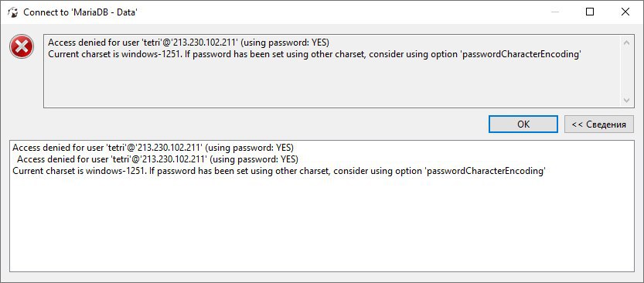Click the DBeaver icon in the title bar
Screen dimensions: 644x283
(13, 12)
